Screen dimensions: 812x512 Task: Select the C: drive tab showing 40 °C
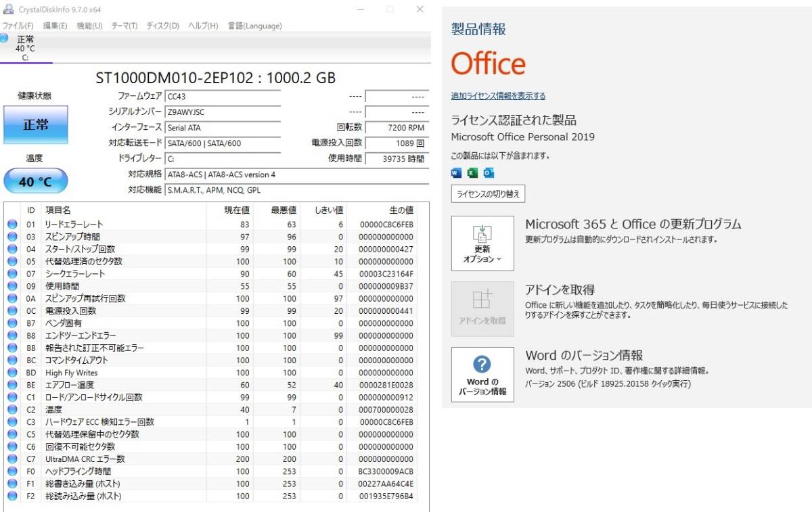click(26, 48)
